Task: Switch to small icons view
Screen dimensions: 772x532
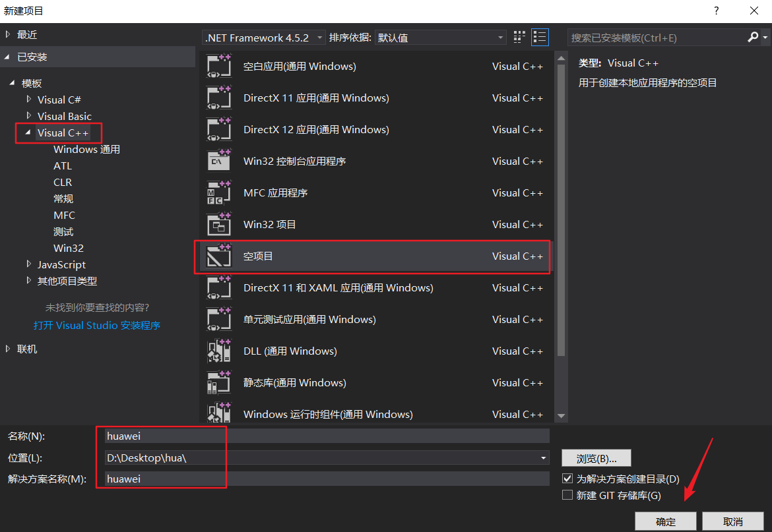Action: (519, 38)
